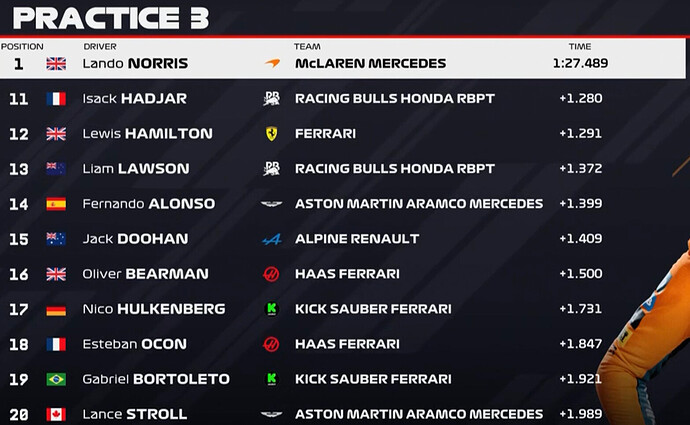Click the Aston Martin wings logo beside Alonso

coord(271,204)
